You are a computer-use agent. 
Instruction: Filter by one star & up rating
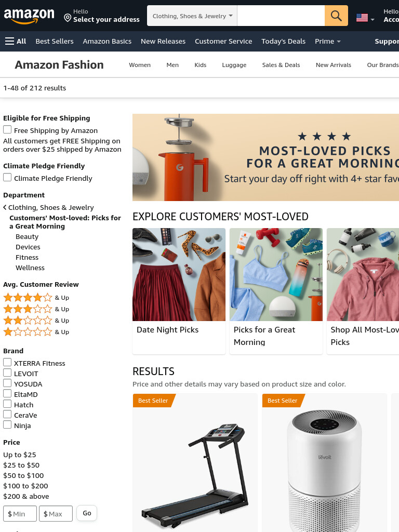(36, 332)
